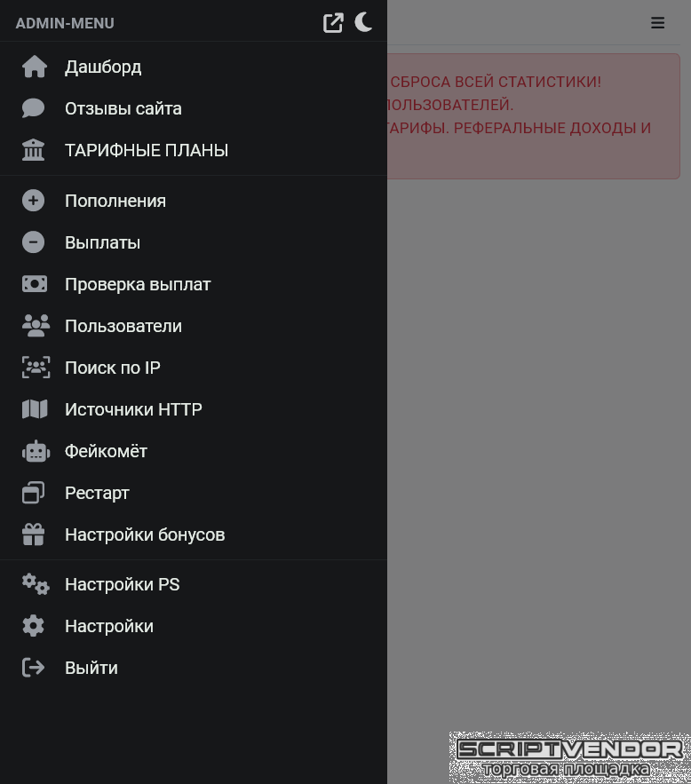Image resolution: width=691 pixels, height=784 pixels.
Task: Go to Источники HTTP
Action: tap(133, 409)
